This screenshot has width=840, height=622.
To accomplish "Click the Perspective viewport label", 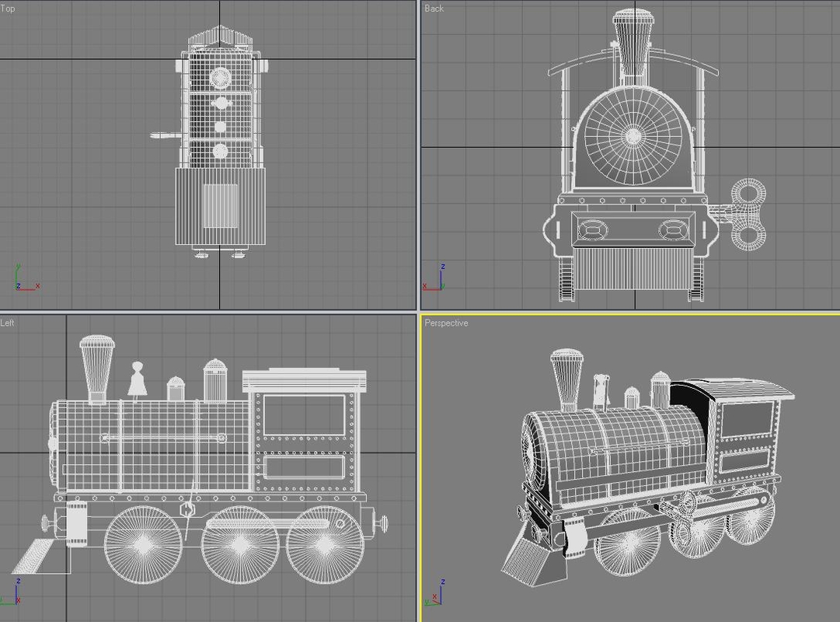I will 448,322.
